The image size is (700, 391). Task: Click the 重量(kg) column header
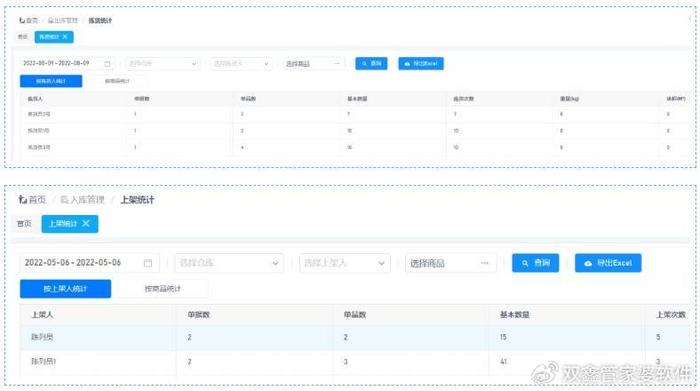point(570,99)
